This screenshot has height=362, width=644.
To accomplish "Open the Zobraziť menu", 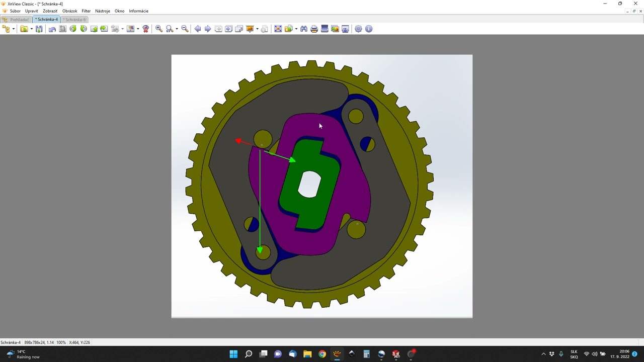I will [50, 11].
